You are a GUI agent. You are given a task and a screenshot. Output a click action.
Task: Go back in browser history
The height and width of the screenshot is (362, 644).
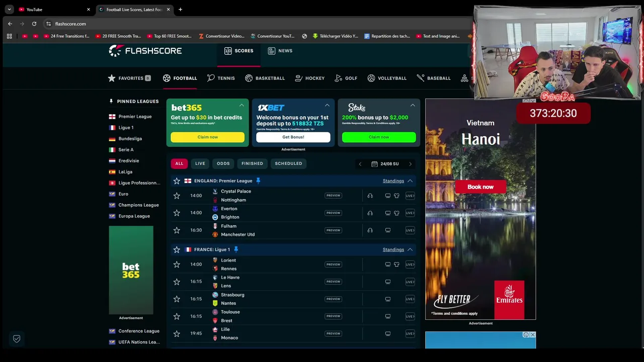point(10,24)
